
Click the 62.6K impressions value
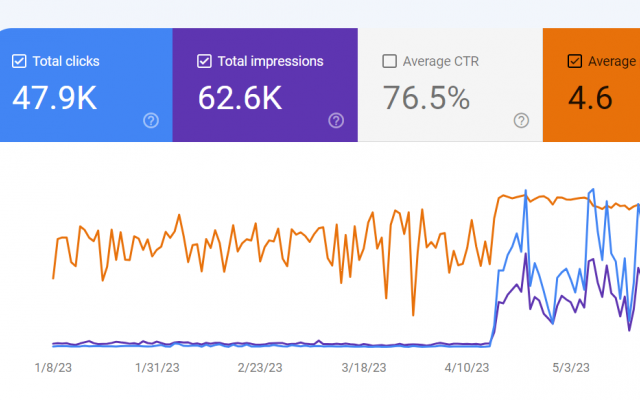coord(240,98)
